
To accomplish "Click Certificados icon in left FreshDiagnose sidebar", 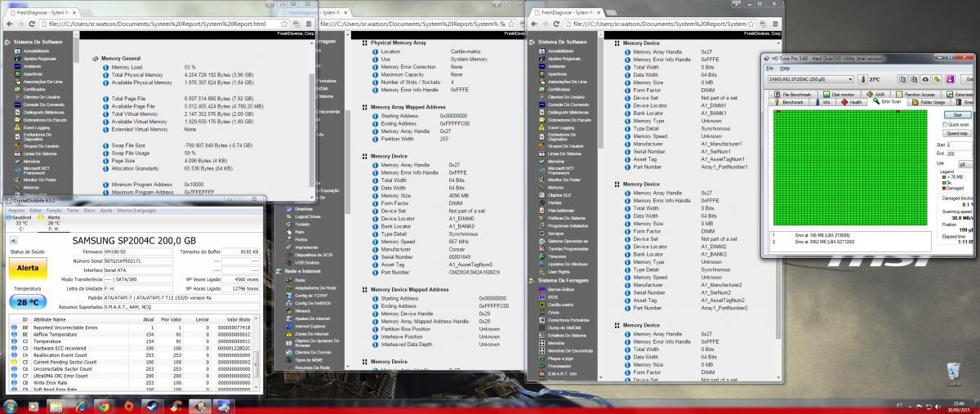I will [x=18, y=89].
